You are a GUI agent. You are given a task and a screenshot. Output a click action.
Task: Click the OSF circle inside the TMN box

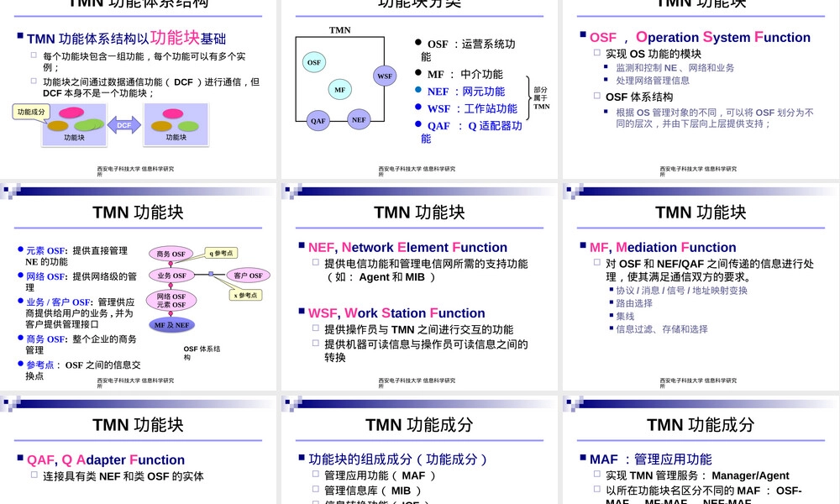314,62
